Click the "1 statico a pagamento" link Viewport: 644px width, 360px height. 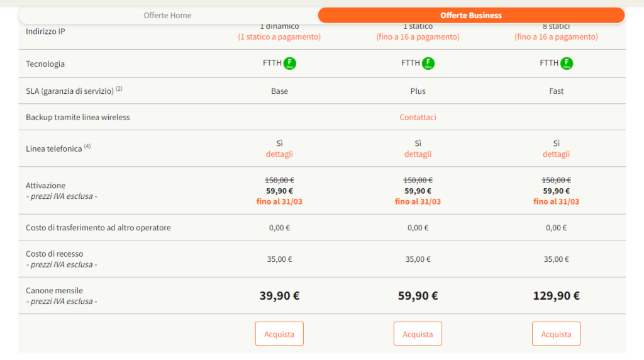click(279, 37)
